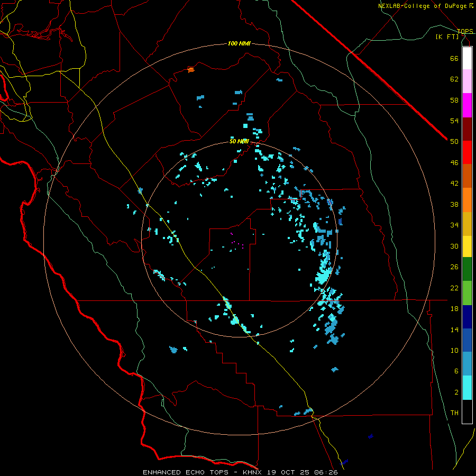Click the 'KHNX' radar site identifier

tap(253, 472)
